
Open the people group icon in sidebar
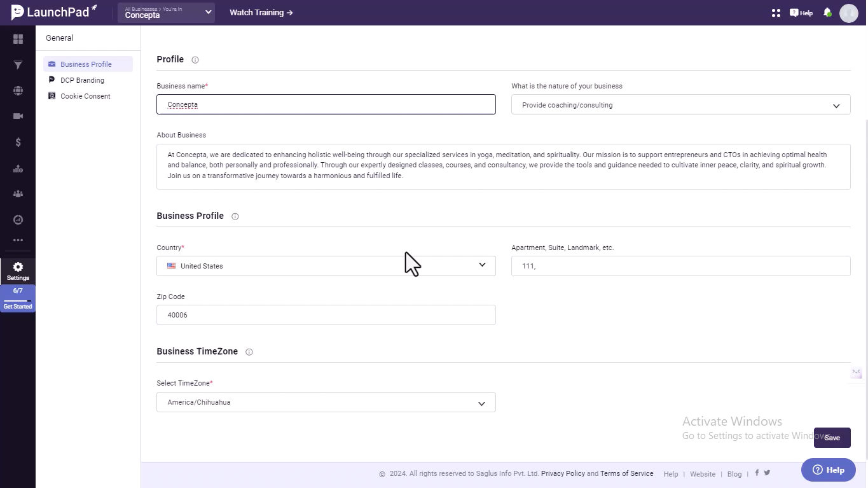pos(18,194)
